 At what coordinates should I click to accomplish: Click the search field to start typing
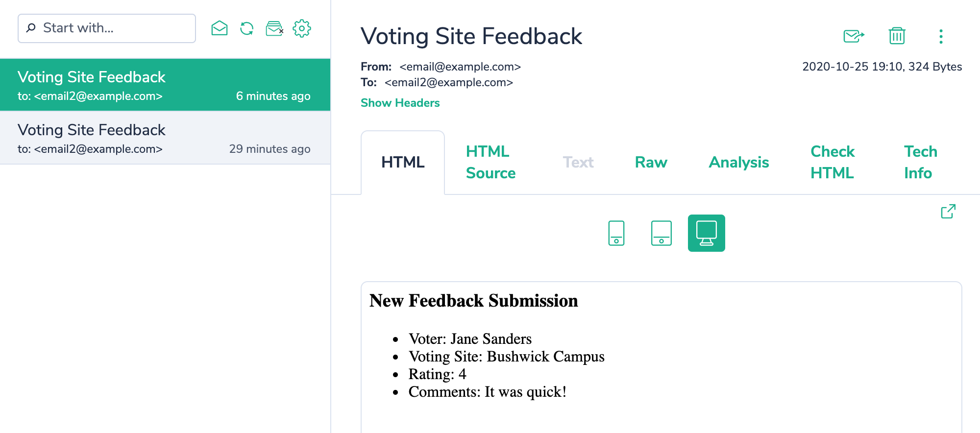(x=106, y=28)
